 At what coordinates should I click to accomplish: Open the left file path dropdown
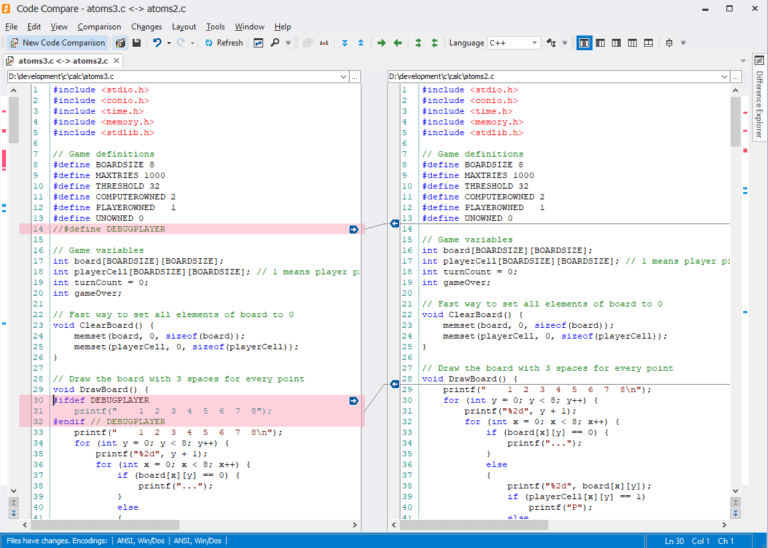[343, 77]
